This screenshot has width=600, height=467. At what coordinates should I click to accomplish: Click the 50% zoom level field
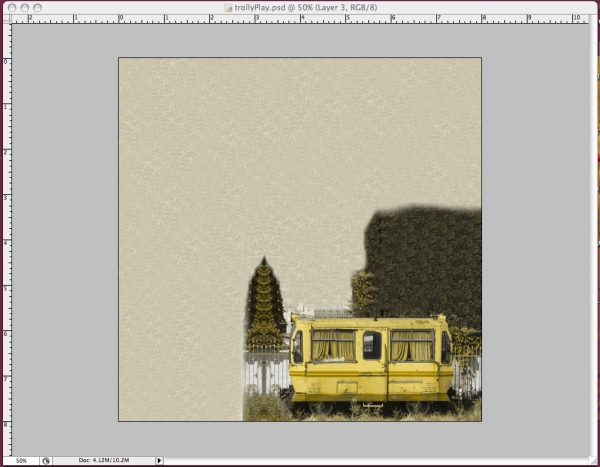click(x=21, y=460)
